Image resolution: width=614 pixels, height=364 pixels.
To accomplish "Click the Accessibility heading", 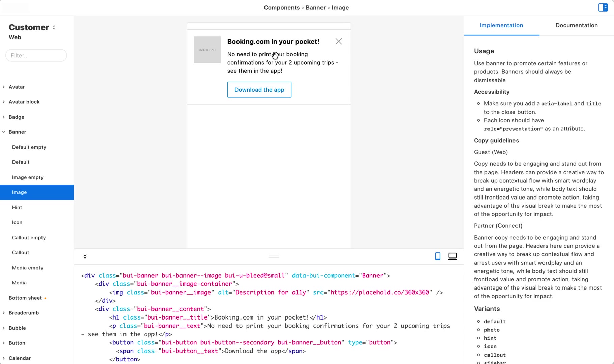I will click(492, 92).
